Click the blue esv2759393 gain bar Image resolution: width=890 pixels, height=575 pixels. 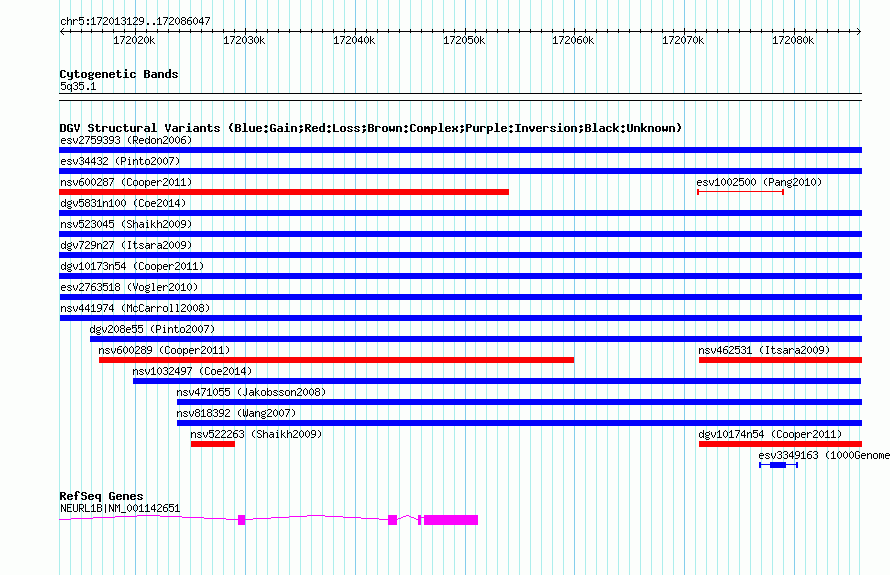(460, 150)
